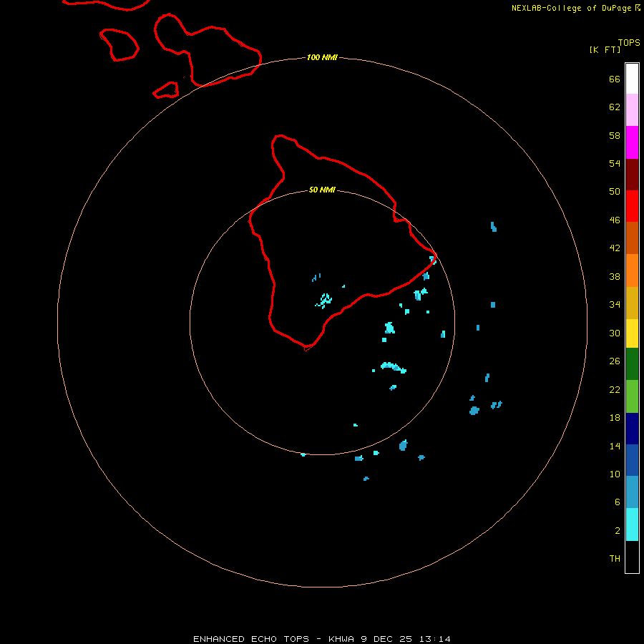
Task: Click the "38" legend value
Action: tap(615, 277)
